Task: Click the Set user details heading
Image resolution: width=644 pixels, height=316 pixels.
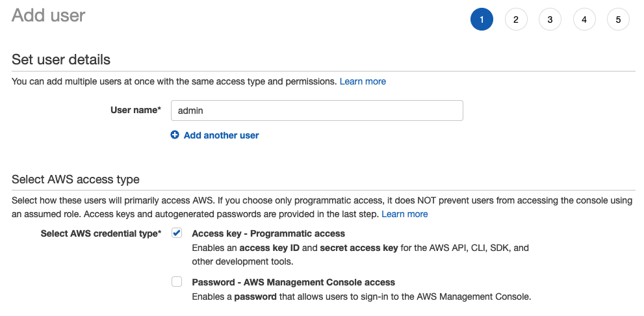Action: click(61, 60)
